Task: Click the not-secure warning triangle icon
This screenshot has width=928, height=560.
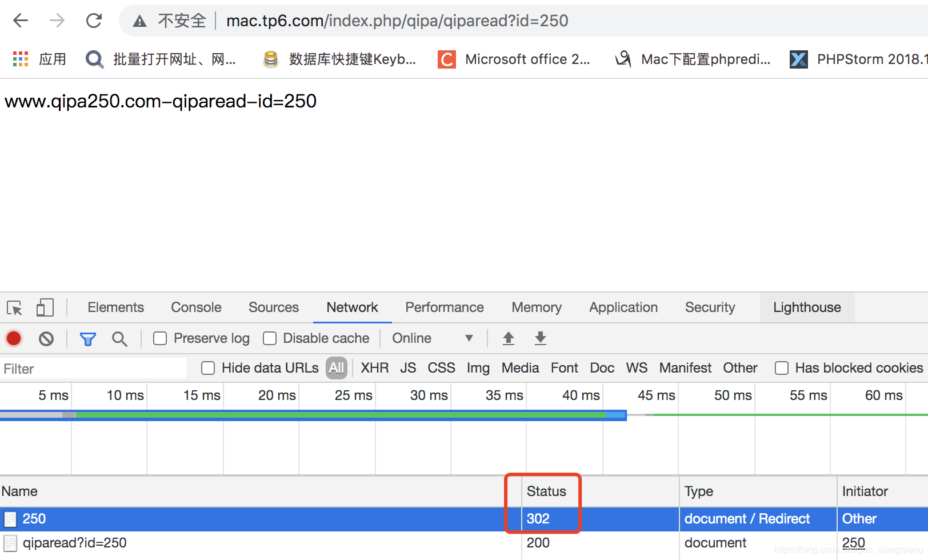Action: pyautogui.click(x=139, y=21)
